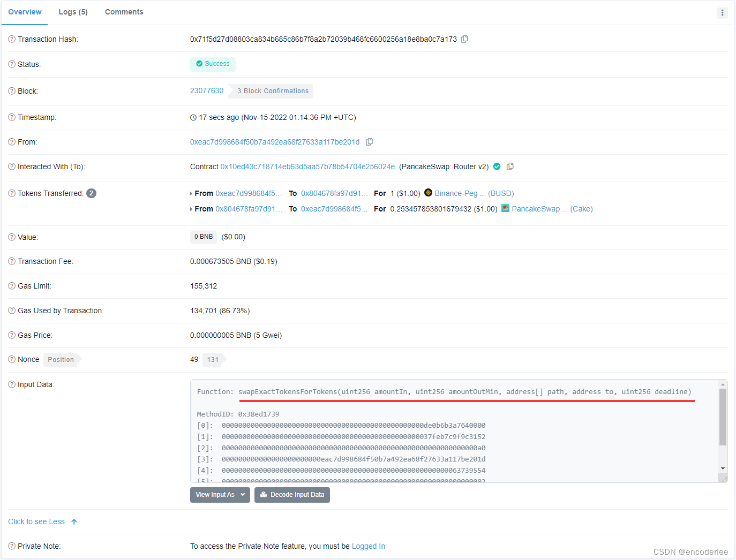Open the Comments tab
The height and width of the screenshot is (560, 736).
tap(124, 12)
